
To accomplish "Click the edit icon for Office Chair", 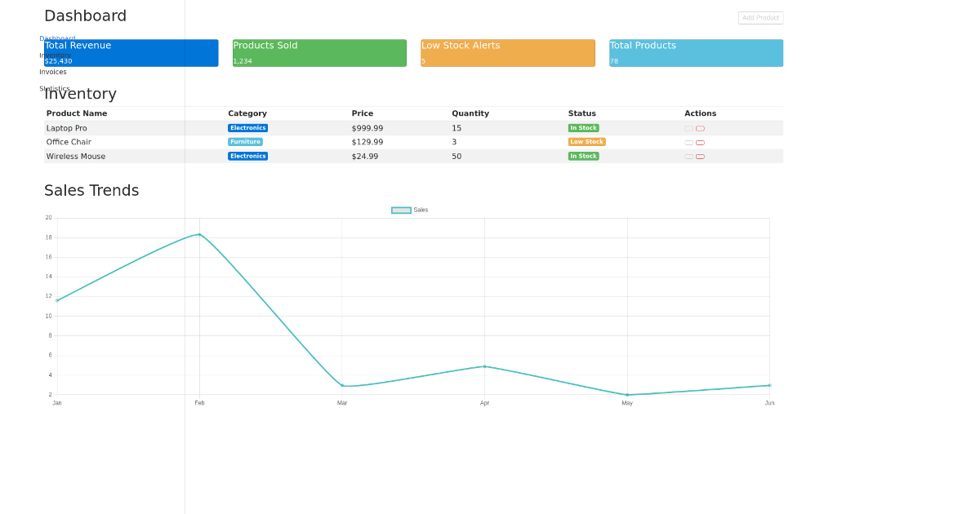I will (688, 142).
